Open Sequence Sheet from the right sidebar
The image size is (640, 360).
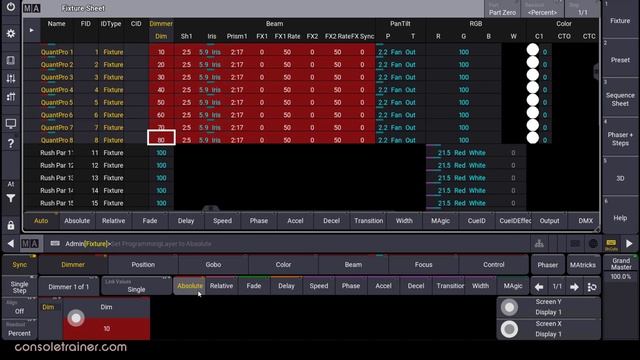(x=620, y=99)
